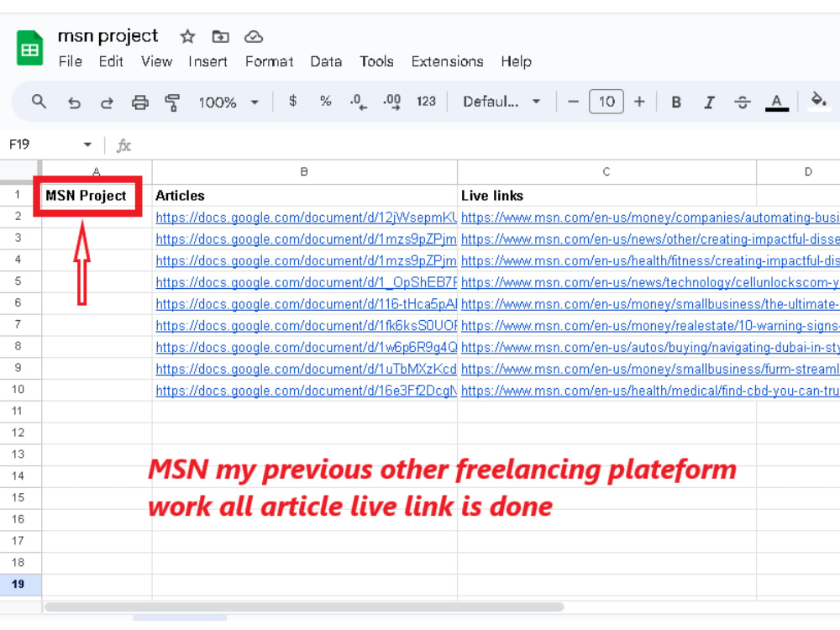Viewport: 840px width, 630px height.
Task: Open the Tools menu
Action: pos(376,61)
